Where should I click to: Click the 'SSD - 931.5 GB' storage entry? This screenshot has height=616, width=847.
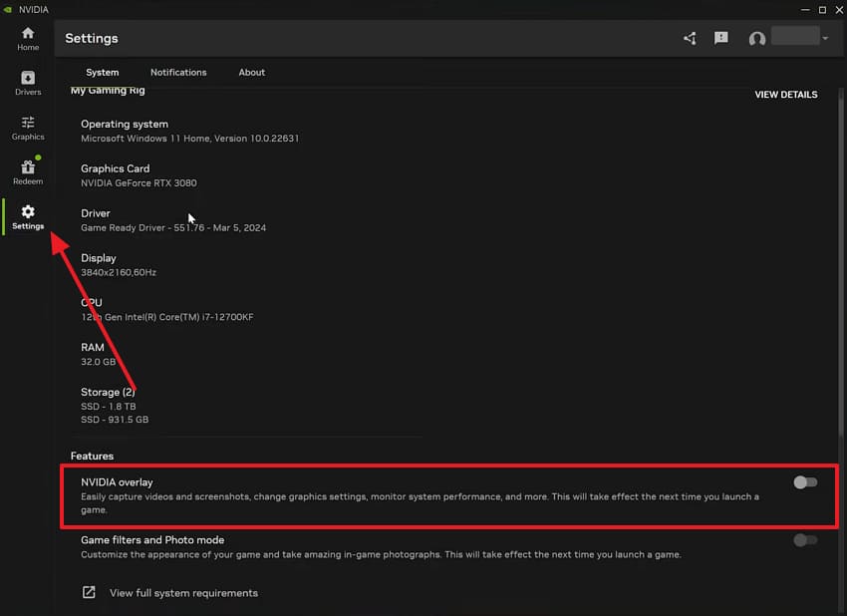(115, 420)
